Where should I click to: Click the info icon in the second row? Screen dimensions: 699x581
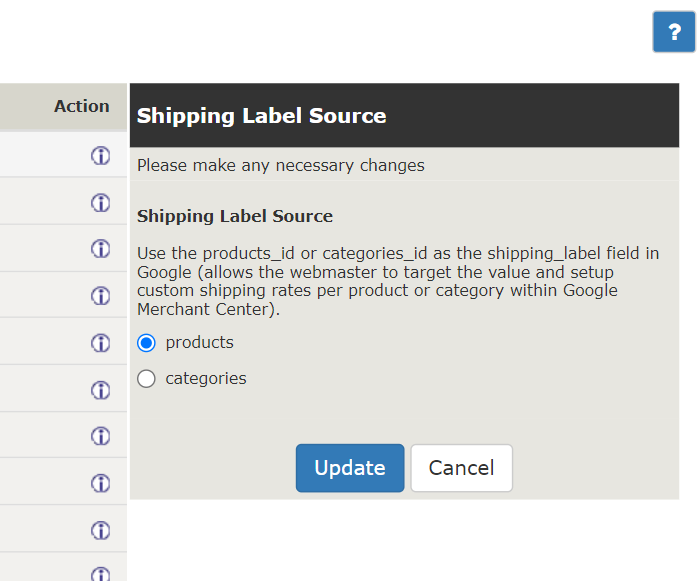pyautogui.click(x=101, y=203)
